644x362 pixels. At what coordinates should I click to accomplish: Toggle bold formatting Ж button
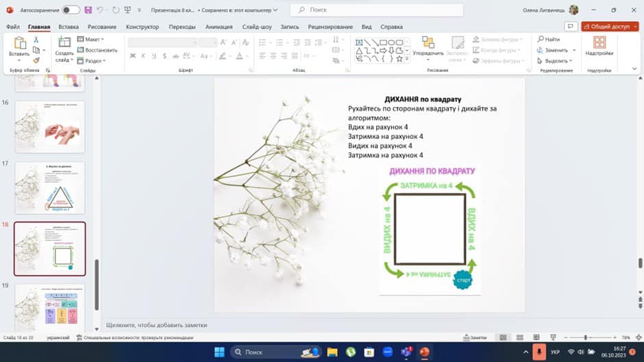pos(133,56)
